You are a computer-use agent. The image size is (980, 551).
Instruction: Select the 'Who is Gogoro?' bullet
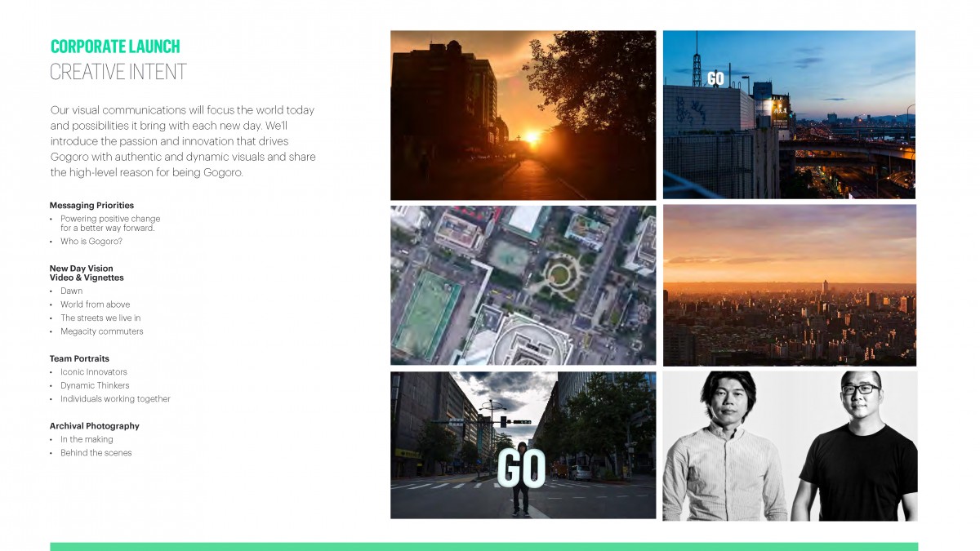[91, 242]
